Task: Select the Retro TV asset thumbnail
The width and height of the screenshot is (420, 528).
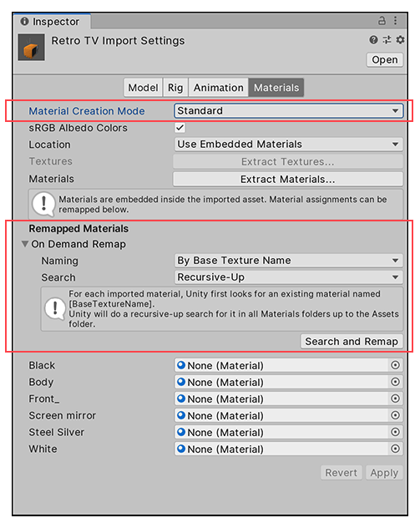Action: (31, 47)
